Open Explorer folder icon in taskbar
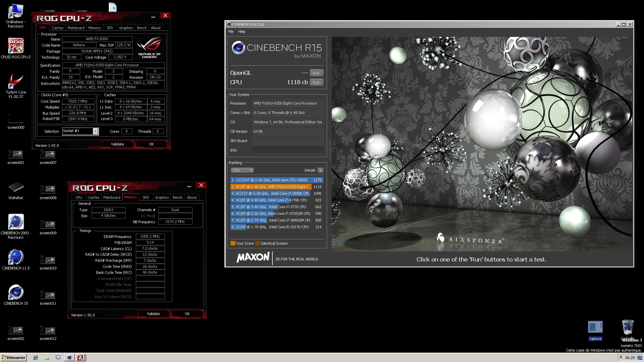This screenshot has width=644, height=362. point(47,358)
